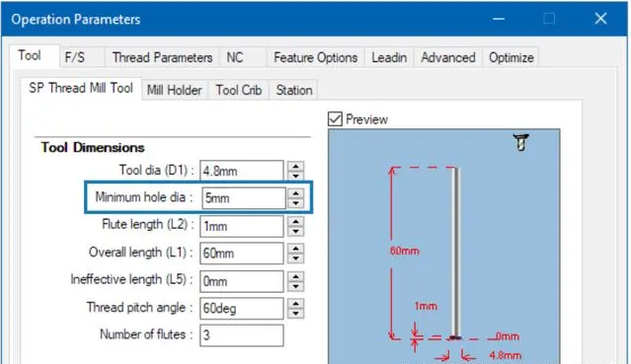Switch to the F/S tab
This screenshot has width=631, height=364.
[x=82, y=57]
